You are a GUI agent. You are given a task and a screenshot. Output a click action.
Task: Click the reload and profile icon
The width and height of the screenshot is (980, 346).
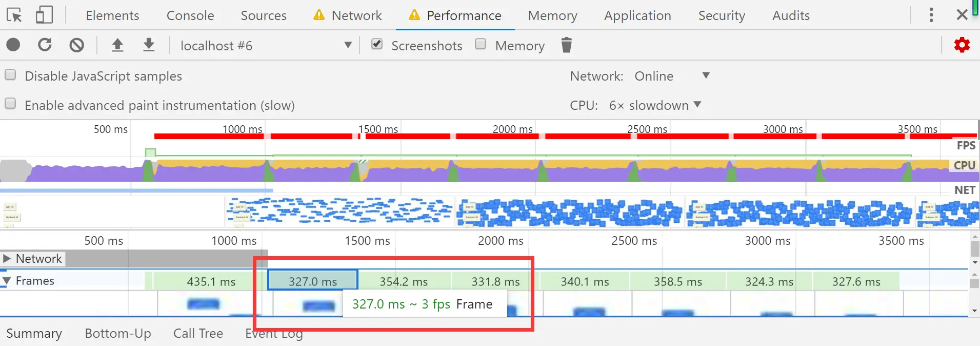(45, 45)
